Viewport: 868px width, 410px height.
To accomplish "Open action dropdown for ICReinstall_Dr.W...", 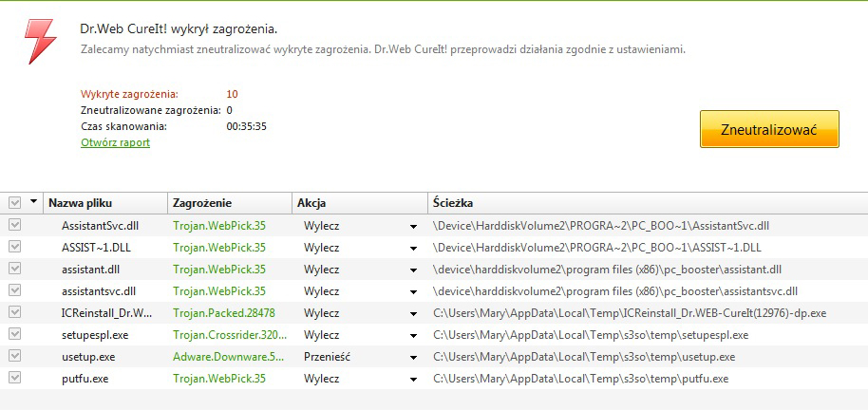I will click(413, 314).
